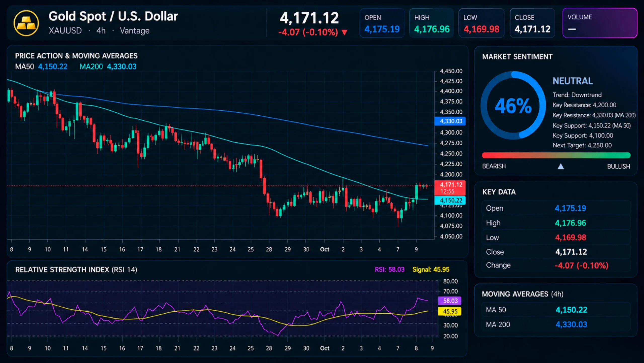Click the Oct label on RSI chart axis
The height and width of the screenshot is (363, 644).
(325, 348)
